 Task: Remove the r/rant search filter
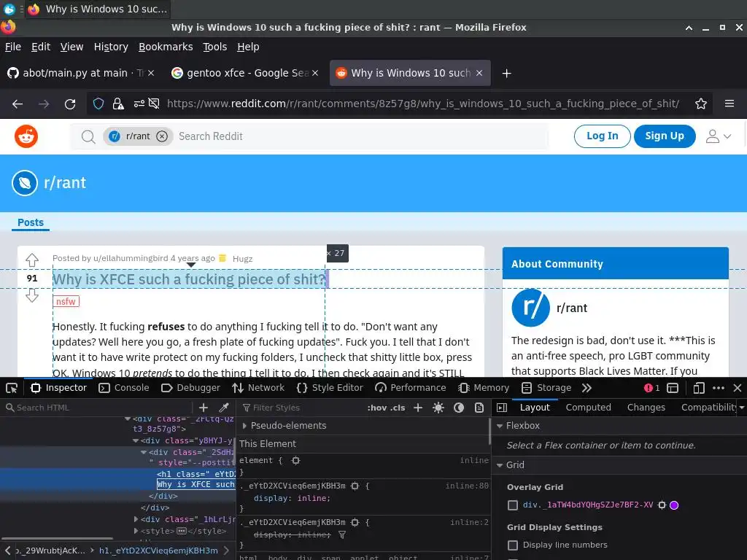coord(162,136)
